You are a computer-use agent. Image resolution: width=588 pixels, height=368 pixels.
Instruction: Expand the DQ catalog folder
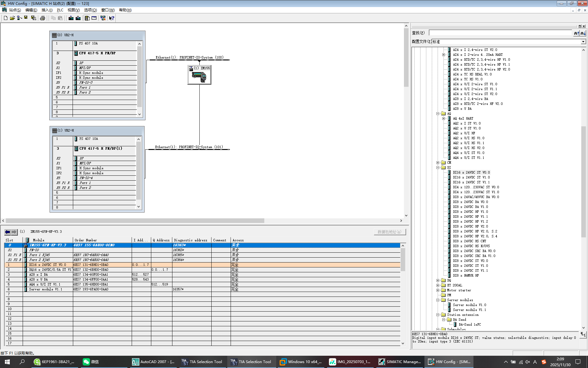coord(438,280)
